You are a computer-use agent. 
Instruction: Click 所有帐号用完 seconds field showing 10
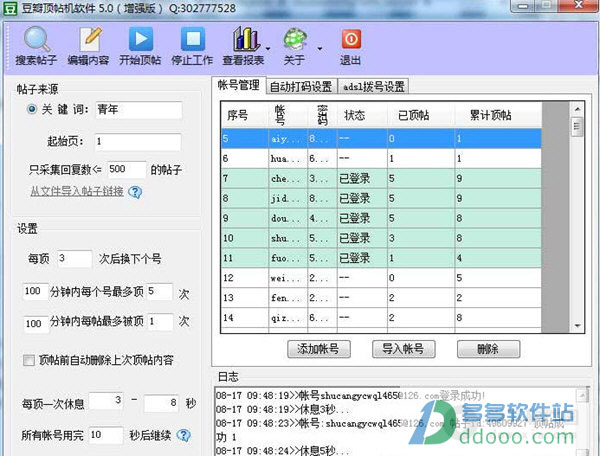[106, 435]
